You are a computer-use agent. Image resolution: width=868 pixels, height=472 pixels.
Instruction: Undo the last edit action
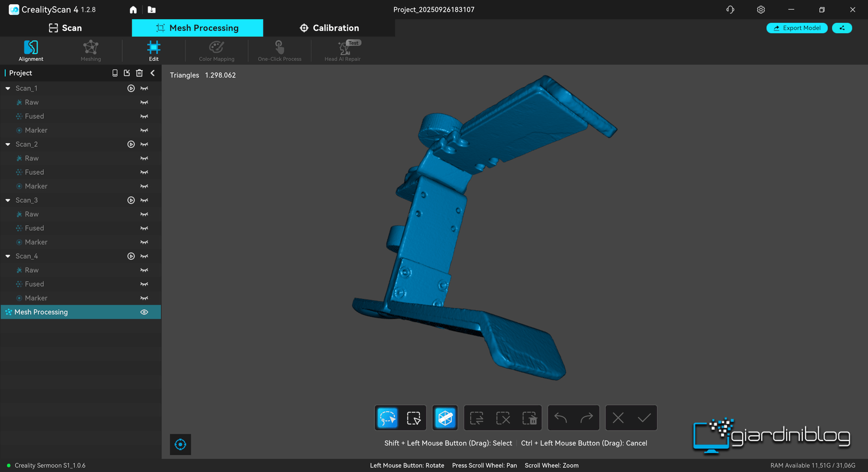pos(560,418)
